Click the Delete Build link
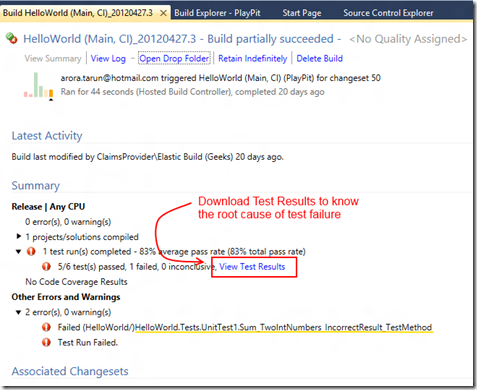Viewport: 477px width, 390px height. (x=319, y=59)
